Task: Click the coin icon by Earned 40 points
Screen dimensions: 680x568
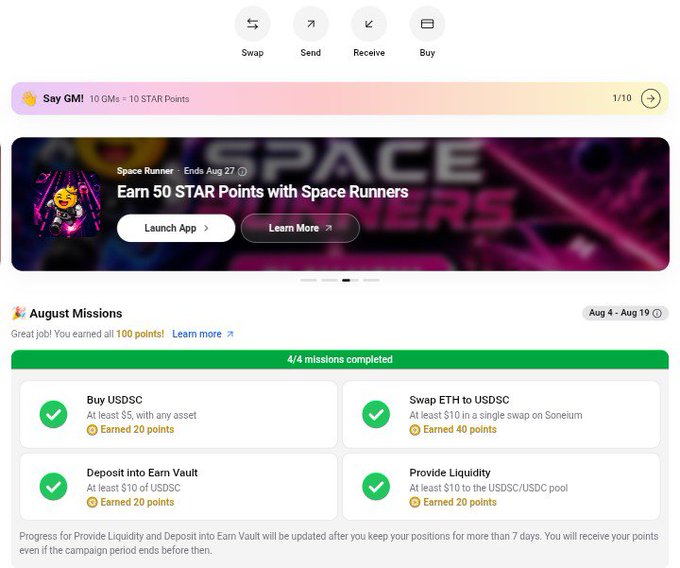Action: click(415, 430)
